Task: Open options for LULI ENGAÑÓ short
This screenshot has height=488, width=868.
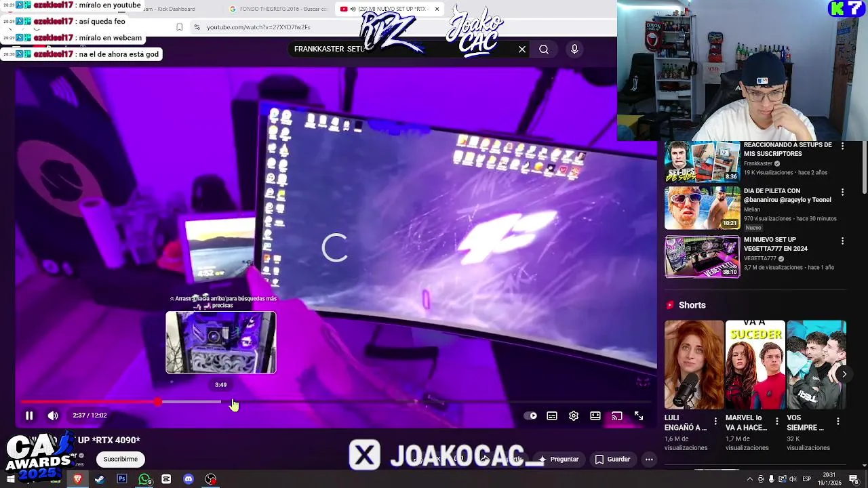Action: (x=715, y=421)
